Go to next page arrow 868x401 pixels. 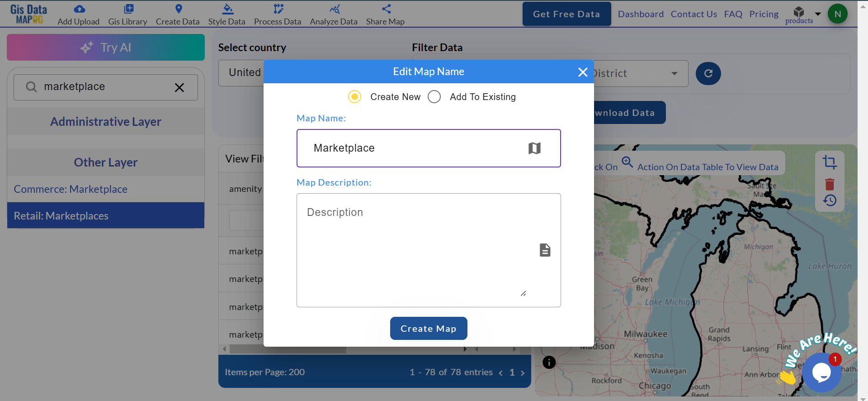coord(523,373)
